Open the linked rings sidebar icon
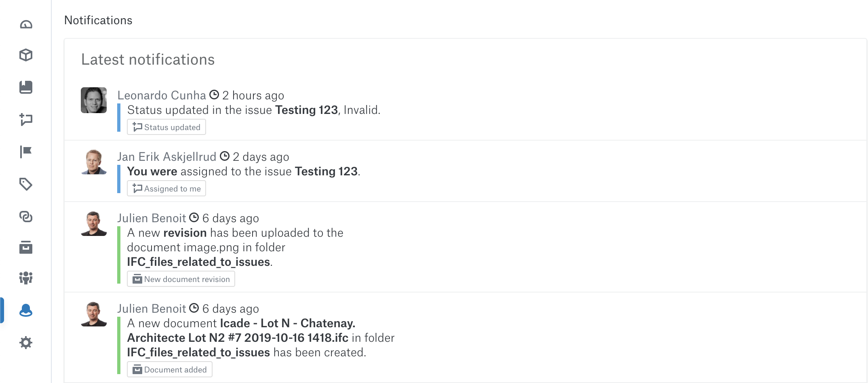The image size is (868, 383). click(x=26, y=217)
